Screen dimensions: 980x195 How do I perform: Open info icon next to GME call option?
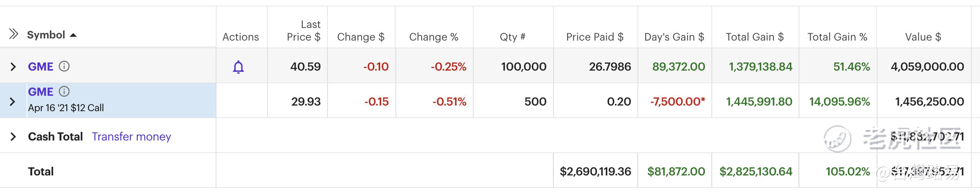click(64, 92)
